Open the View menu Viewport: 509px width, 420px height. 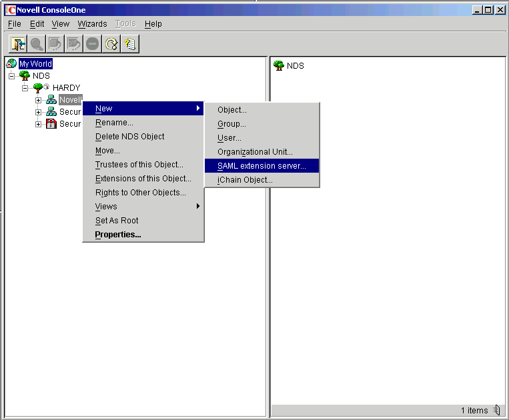[61, 24]
